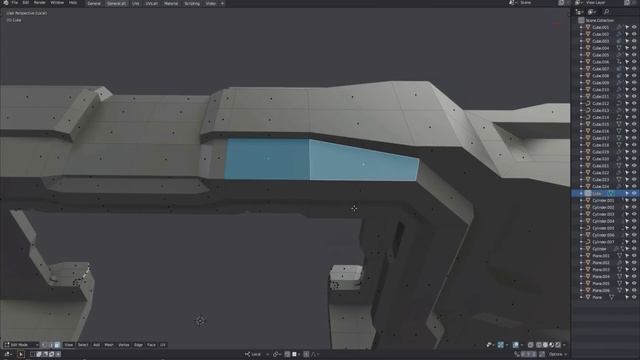
Task: Toggle selectability arrow for Cube.006
Action: coord(627,62)
